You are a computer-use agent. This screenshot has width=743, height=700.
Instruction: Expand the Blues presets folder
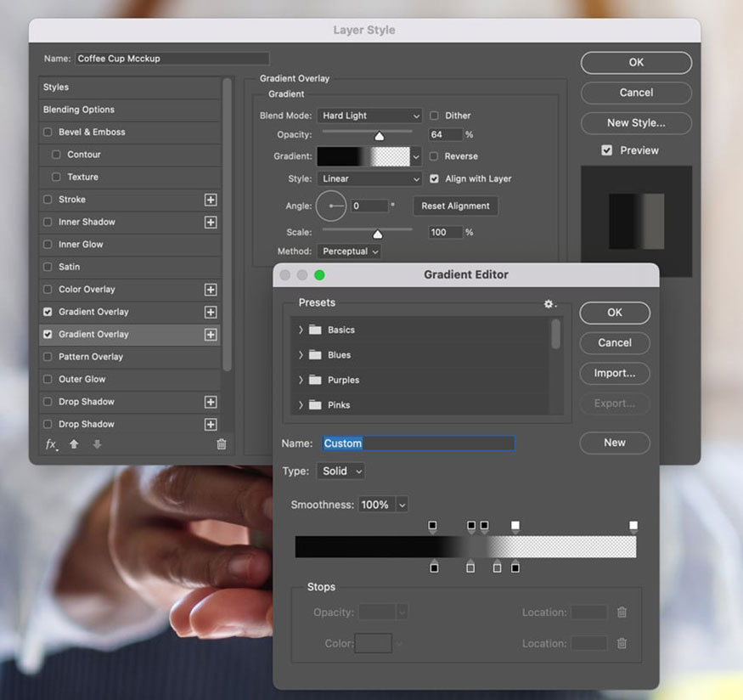click(x=301, y=354)
